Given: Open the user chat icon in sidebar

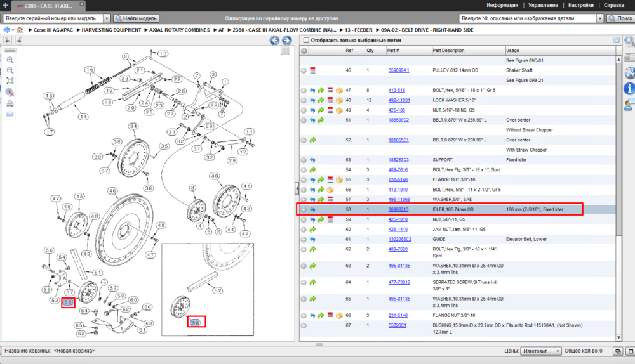Looking at the screenshot, I should 630,105.
